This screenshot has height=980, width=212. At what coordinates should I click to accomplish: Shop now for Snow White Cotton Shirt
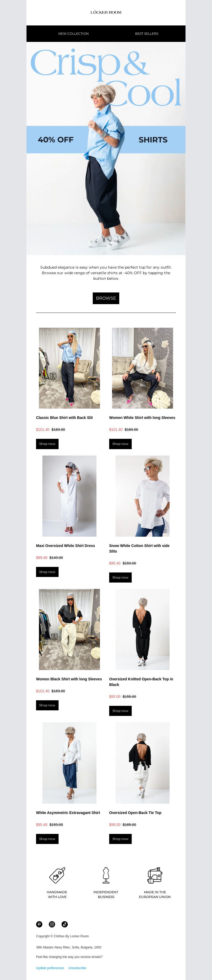pos(120,577)
